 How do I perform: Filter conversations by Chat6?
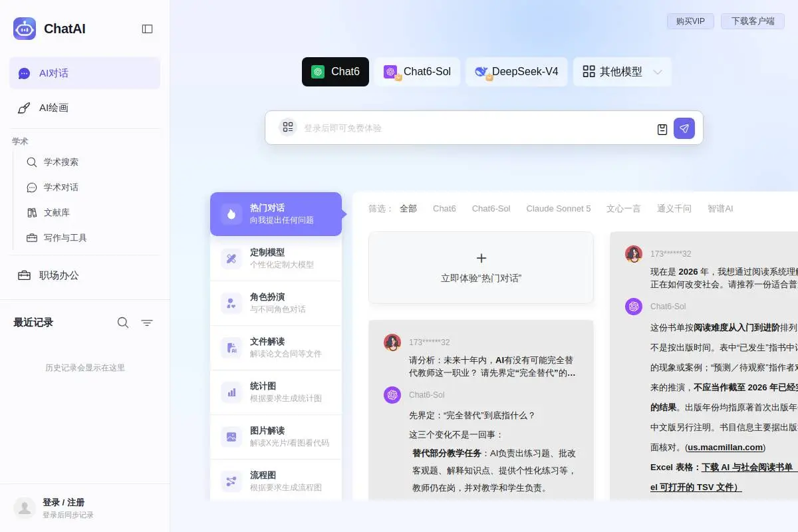pos(444,209)
